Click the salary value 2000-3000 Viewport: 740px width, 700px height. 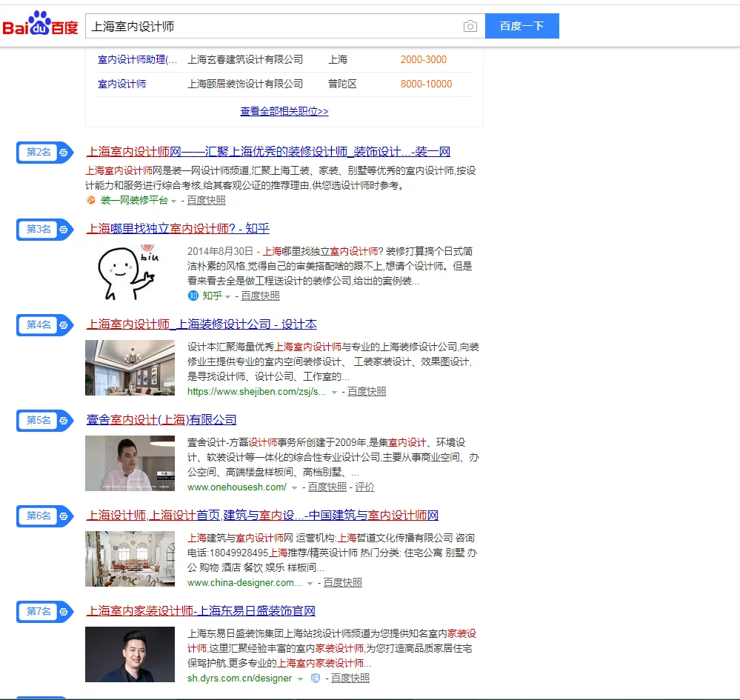click(x=423, y=59)
